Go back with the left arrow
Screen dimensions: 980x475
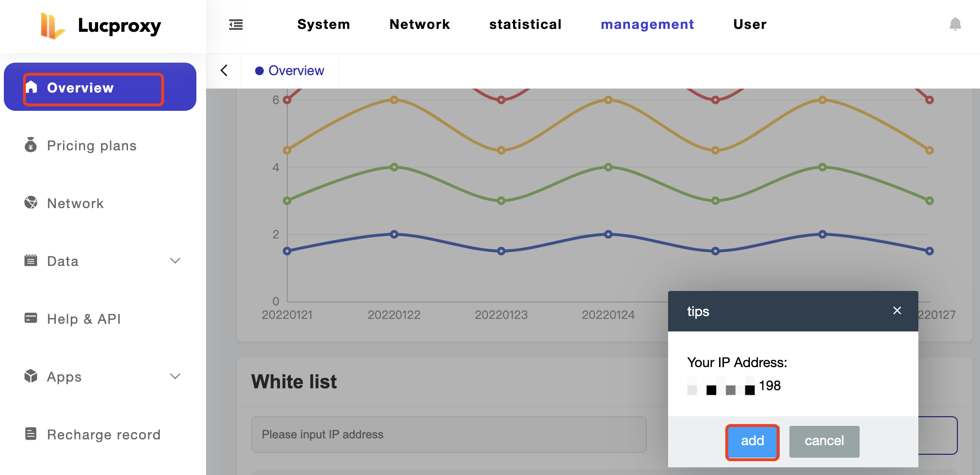point(224,70)
